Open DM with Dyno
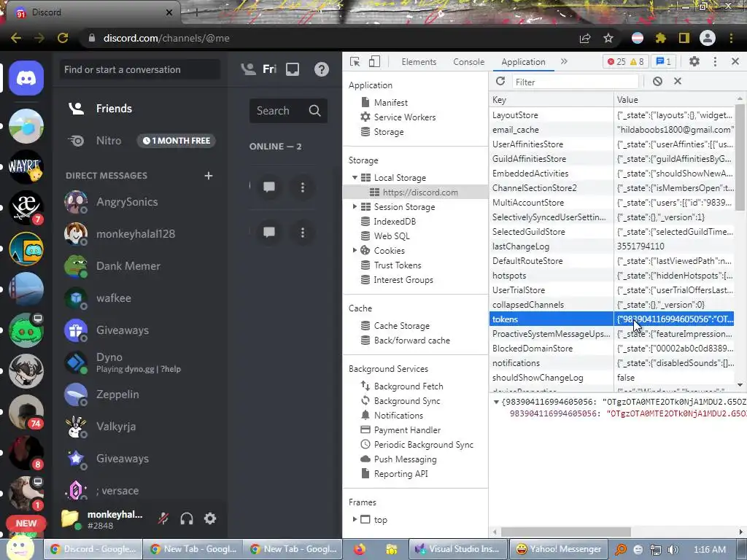The image size is (747, 560). pyautogui.click(x=140, y=362)
